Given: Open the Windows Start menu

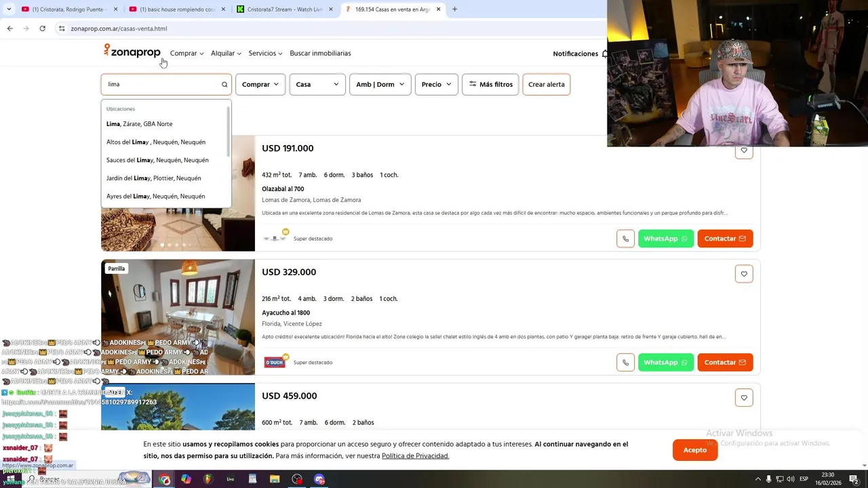Looking at the screenshot, I should (x=9, y=479).
